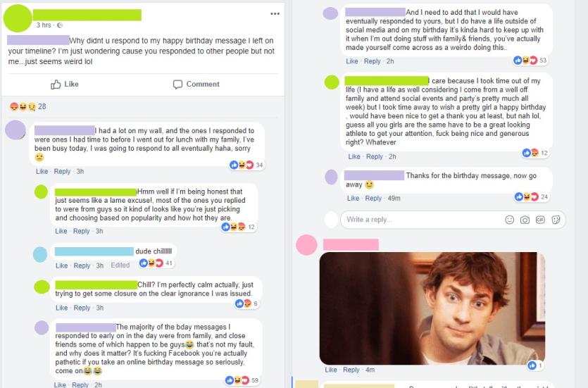Open the sticker picker in reply box
The width and height of the screenshot is (588, 388).
[x=556, y=220]
